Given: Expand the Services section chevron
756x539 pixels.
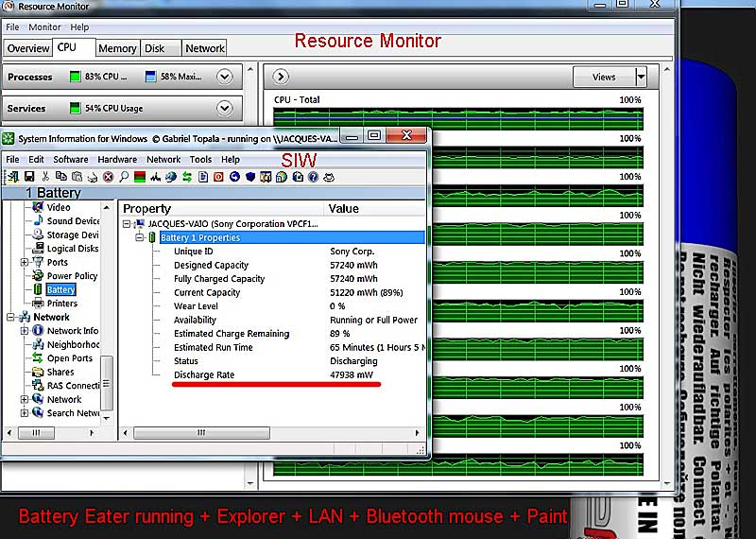Looking at the screenshot, I should pyautogui.click(x=225, y=108).
